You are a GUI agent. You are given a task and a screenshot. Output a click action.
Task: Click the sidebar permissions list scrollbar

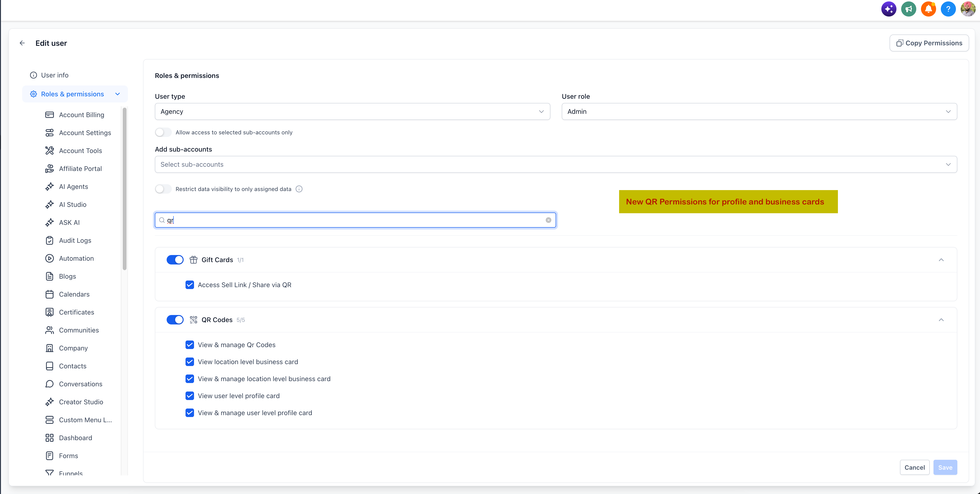coord(124,188)
